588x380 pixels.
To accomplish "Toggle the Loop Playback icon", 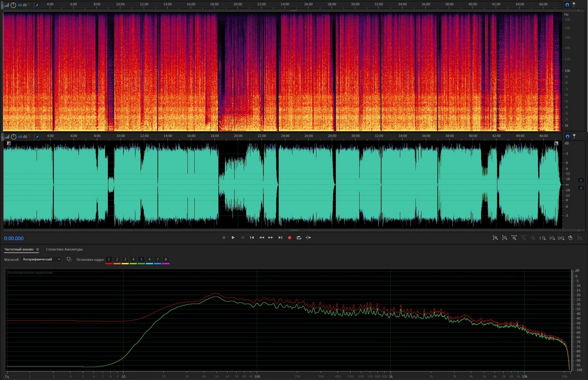I will 299,238.
